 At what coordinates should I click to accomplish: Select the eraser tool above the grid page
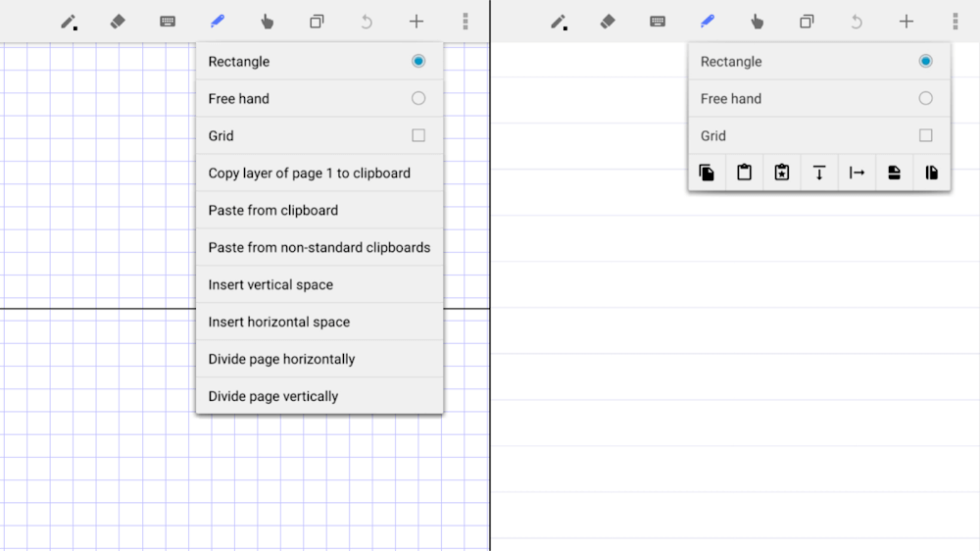click(118, 22)
